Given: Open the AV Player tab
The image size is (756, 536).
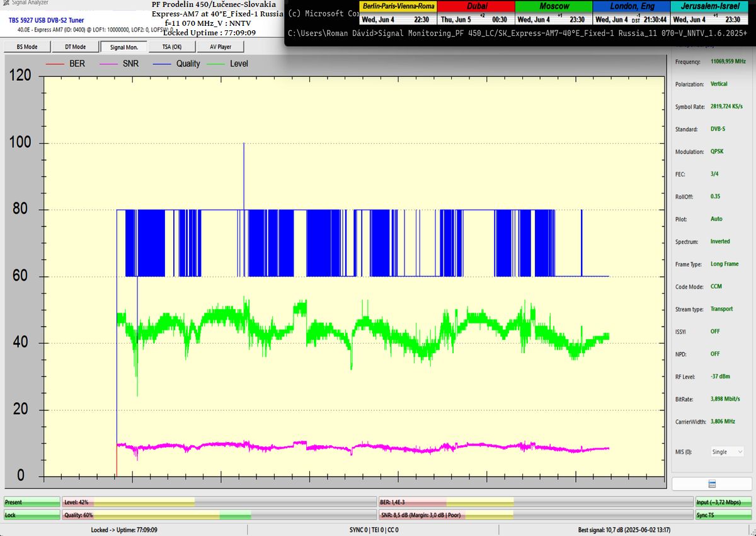Looking at the screenshot, I should 220,47.
